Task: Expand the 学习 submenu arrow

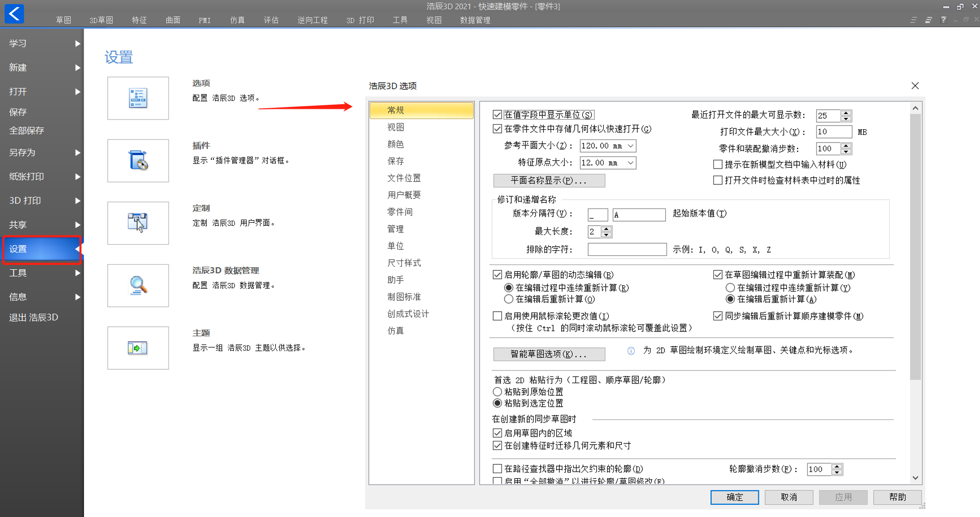Action: pyautogui.click(x=78, y=43)
